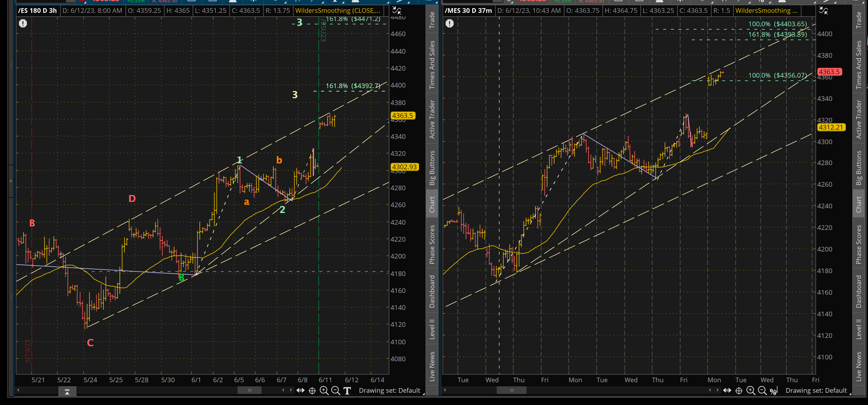Select the orange b wave label on /ES chart
The width and height of the screenshot is (868, 405).
(x=279, y=160)
